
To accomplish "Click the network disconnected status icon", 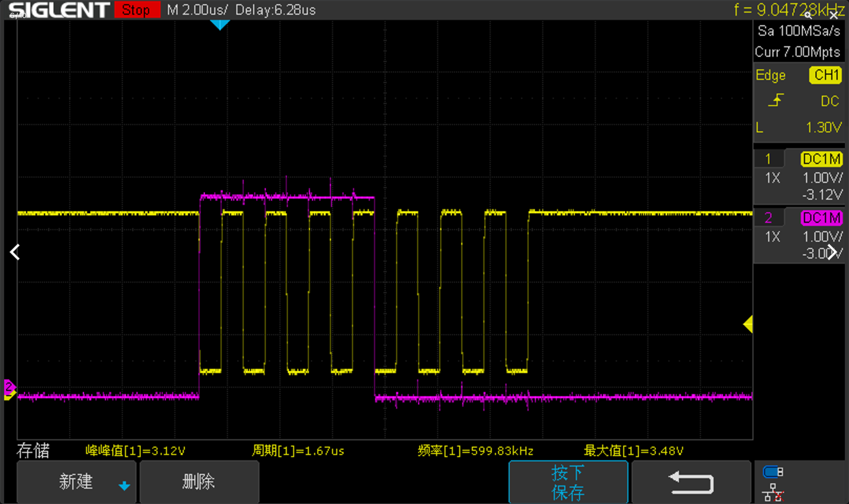I will 773,493.
